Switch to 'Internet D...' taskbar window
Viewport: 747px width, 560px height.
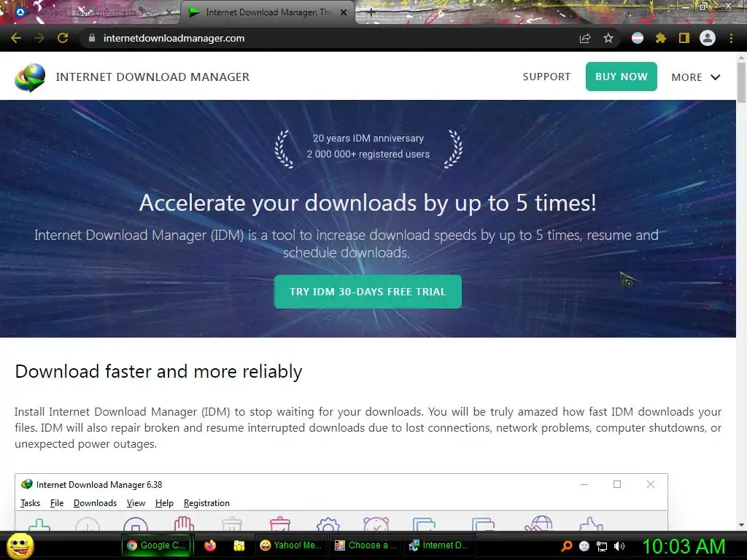tap(438, 545)
